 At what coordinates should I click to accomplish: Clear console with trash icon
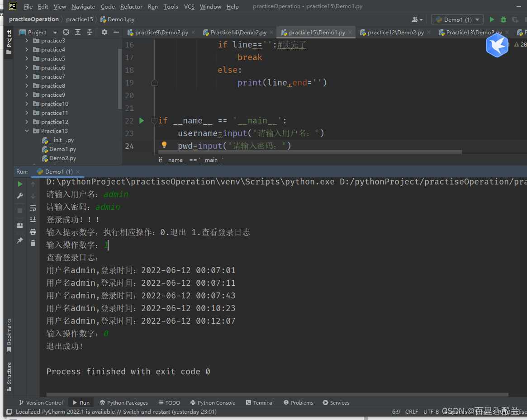coord(33,243)
